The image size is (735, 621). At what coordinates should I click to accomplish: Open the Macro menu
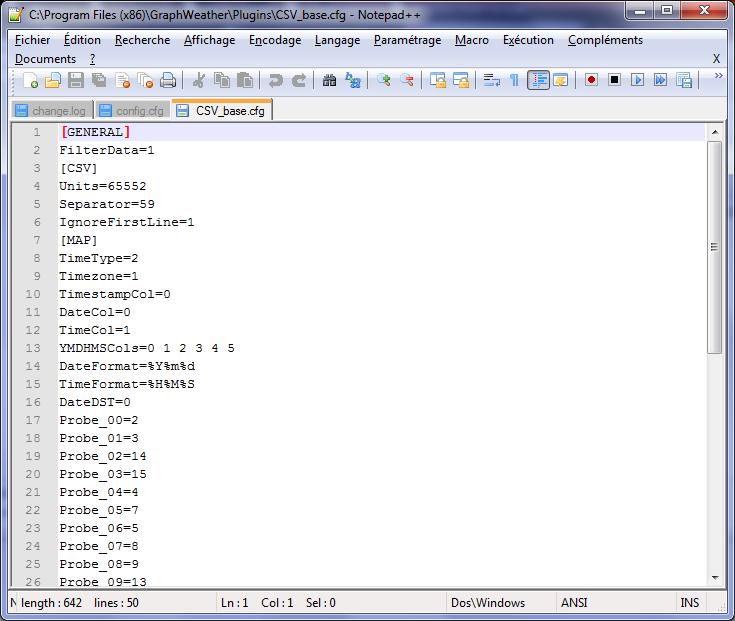coord(472,40)
